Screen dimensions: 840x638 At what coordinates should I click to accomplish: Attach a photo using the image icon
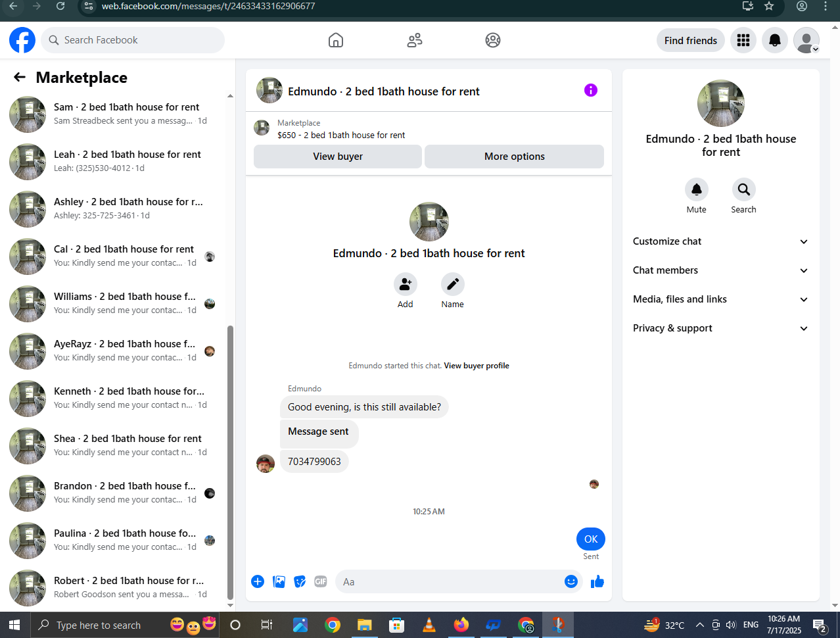[279, 581]
